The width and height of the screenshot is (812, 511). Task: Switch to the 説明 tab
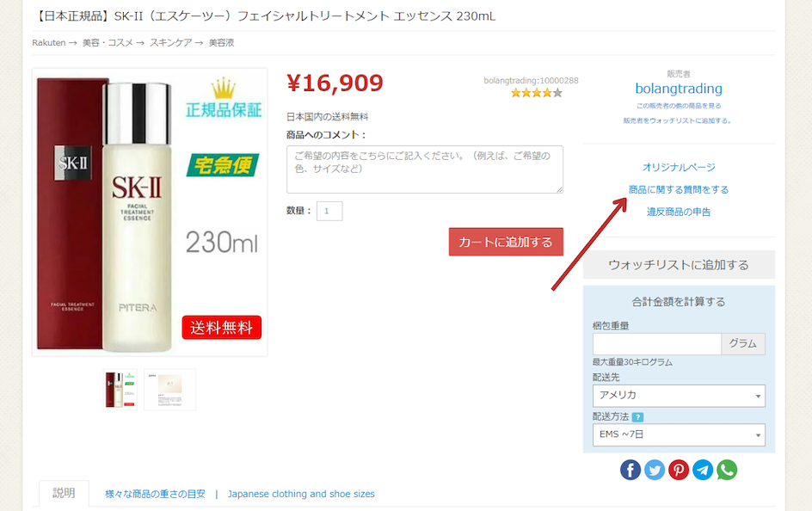click(x=64, y=494)
